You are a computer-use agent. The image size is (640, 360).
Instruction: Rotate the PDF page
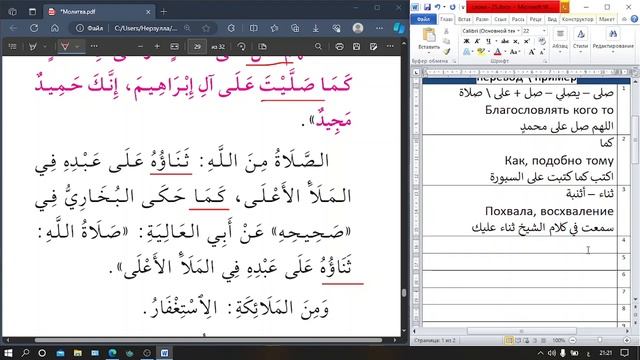[241, 47]
